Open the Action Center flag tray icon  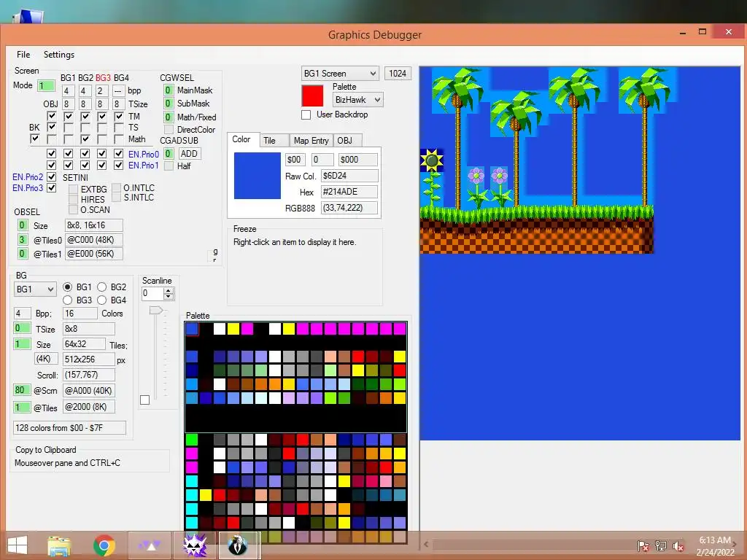[643, 545]
